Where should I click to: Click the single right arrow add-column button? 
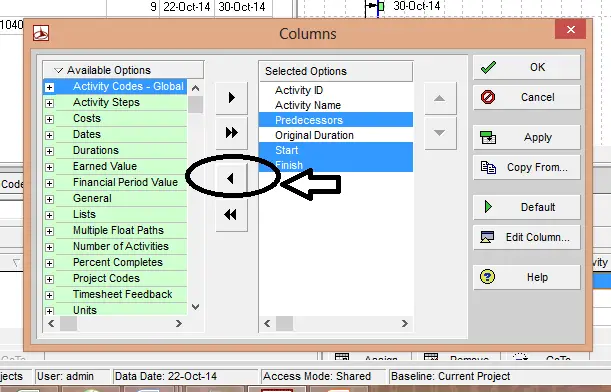231,98
